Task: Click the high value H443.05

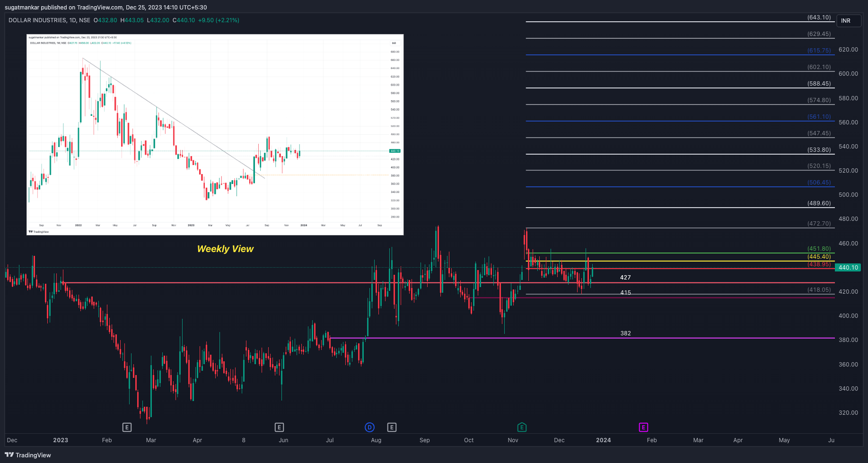Action: click(132, 20)
